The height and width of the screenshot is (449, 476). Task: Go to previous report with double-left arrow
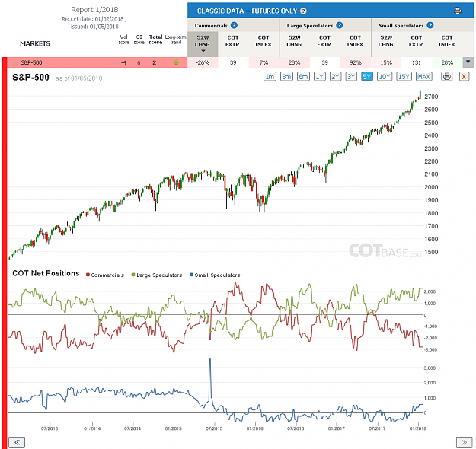pyautogui.click(x=17, y=442)
